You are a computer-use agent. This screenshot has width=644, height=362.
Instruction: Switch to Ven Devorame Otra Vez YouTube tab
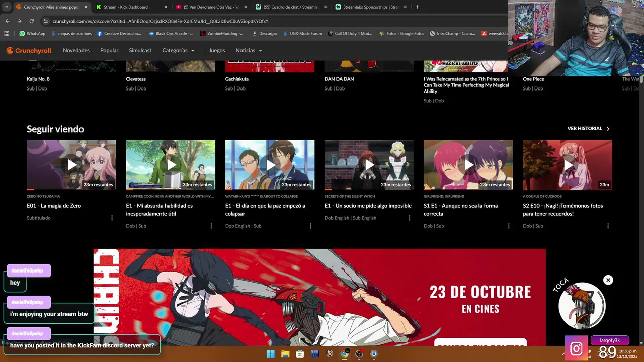(x=211, y=7)
